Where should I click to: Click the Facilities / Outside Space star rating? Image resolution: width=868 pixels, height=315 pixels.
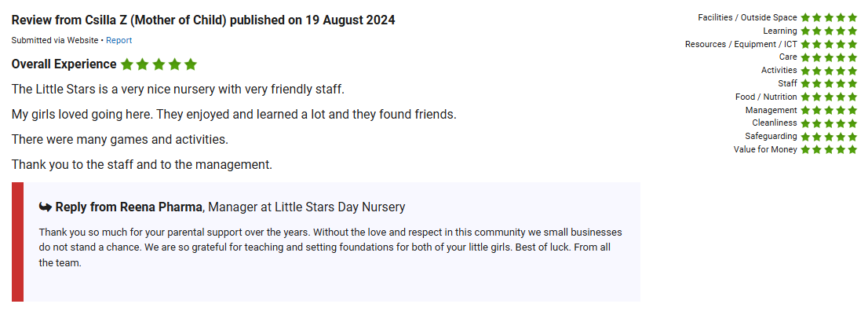(x=829, y=17)
